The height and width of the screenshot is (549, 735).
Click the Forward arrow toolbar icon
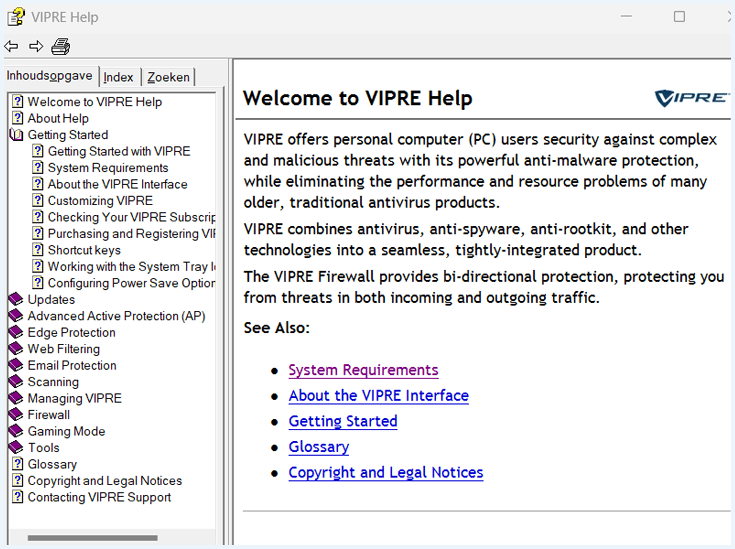(36, 46)
